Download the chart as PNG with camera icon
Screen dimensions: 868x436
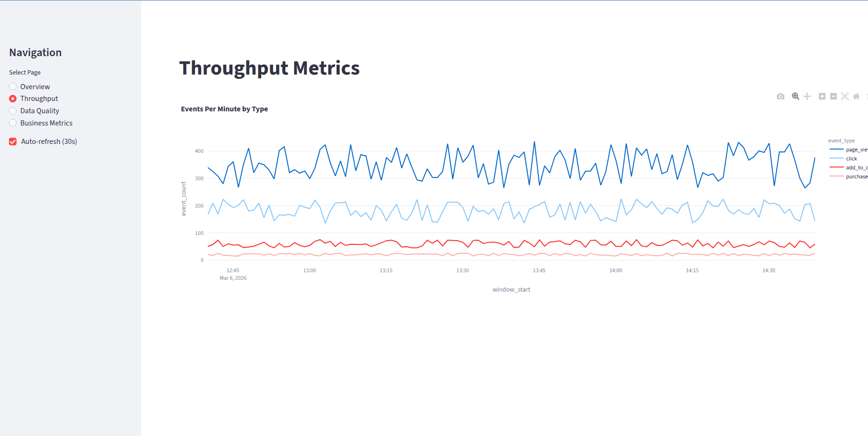click(780, 96)
